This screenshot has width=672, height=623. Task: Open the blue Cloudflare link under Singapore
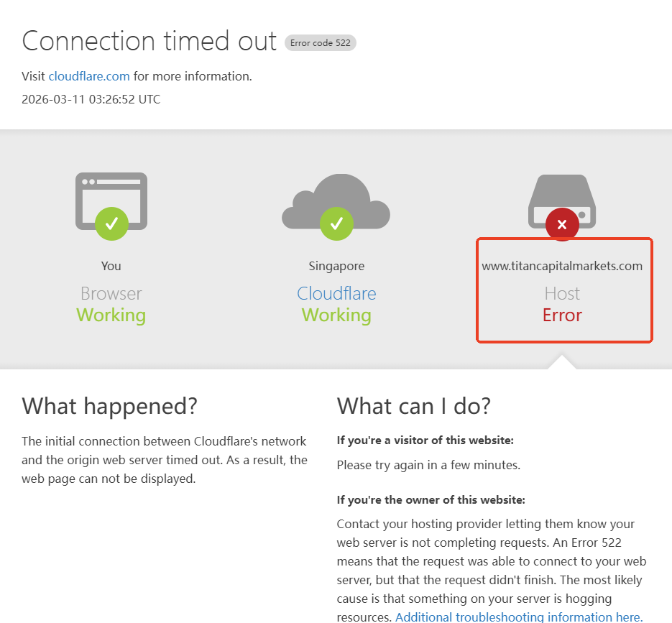[336, 293]
